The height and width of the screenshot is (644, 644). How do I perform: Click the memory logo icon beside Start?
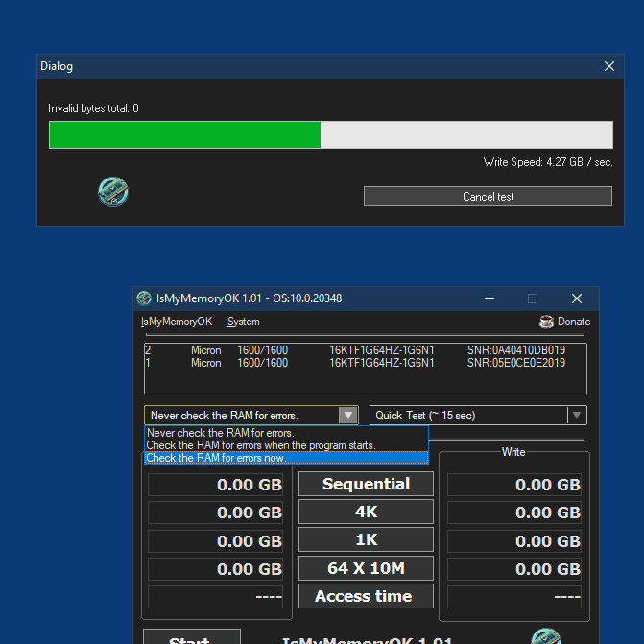(546, 635)
